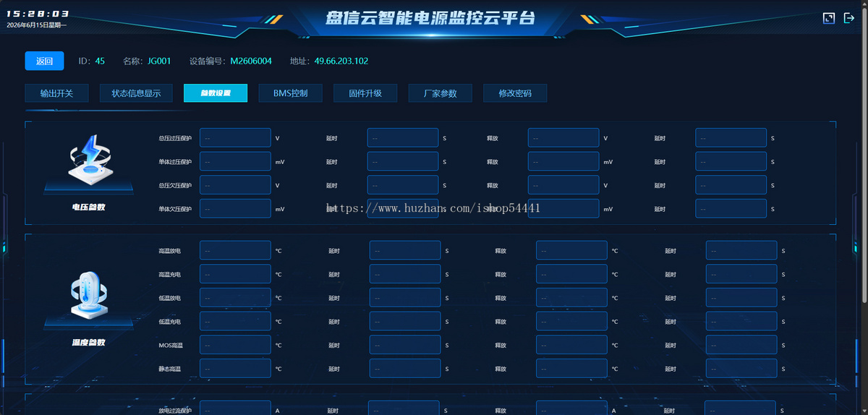Viewport: 868px width, 415px height.
Task: Click release 延时 field ending MOS高温 row
Action: click(741, 345)
